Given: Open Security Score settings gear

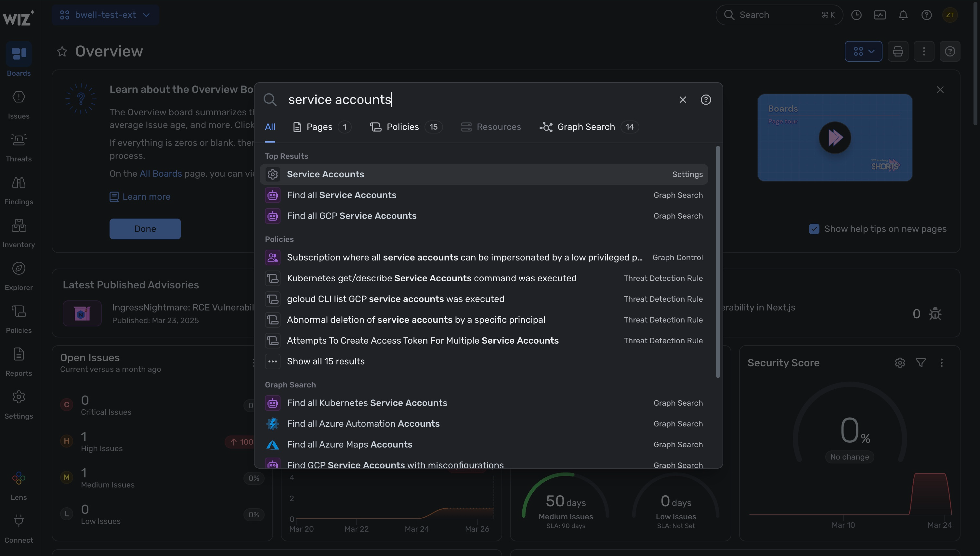Looking at the screenshot, I should (x=900, y=363).
